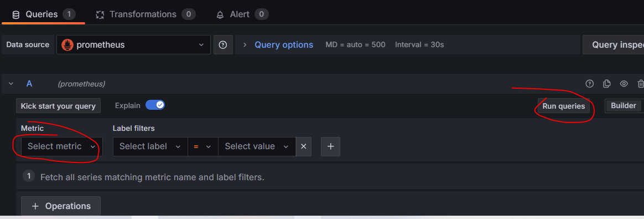The height and width of the screenshot is (219, 644).
Task: Click the Query options chevron arrow
Action: click(245, 45)
